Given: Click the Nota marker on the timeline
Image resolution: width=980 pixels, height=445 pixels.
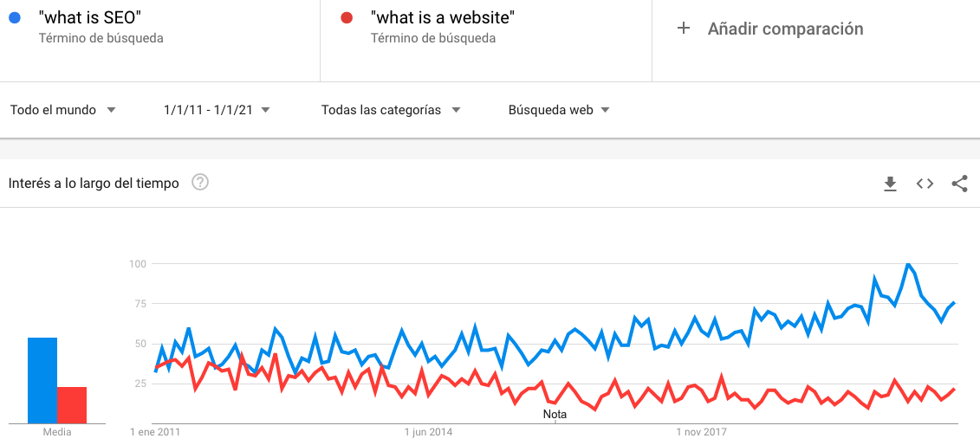Looking at the screenshot, I should point(555,414).
